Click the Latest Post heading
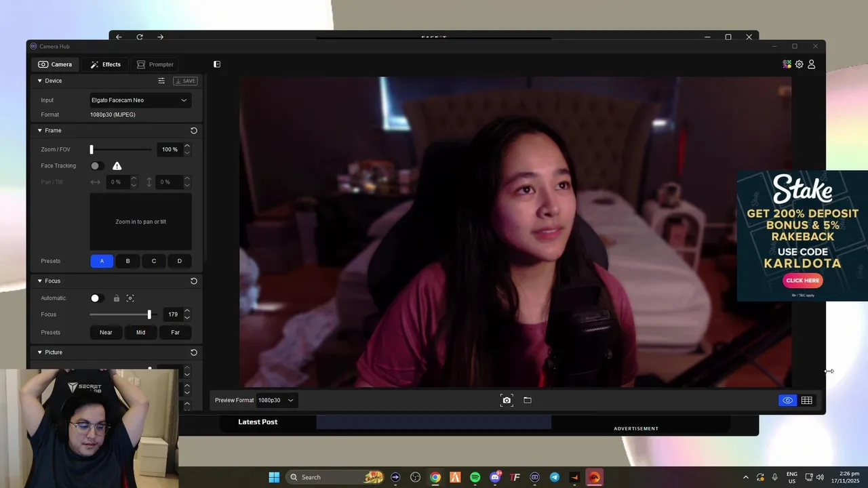The width and height of the screenshot is (868, 488). [258, 422]
